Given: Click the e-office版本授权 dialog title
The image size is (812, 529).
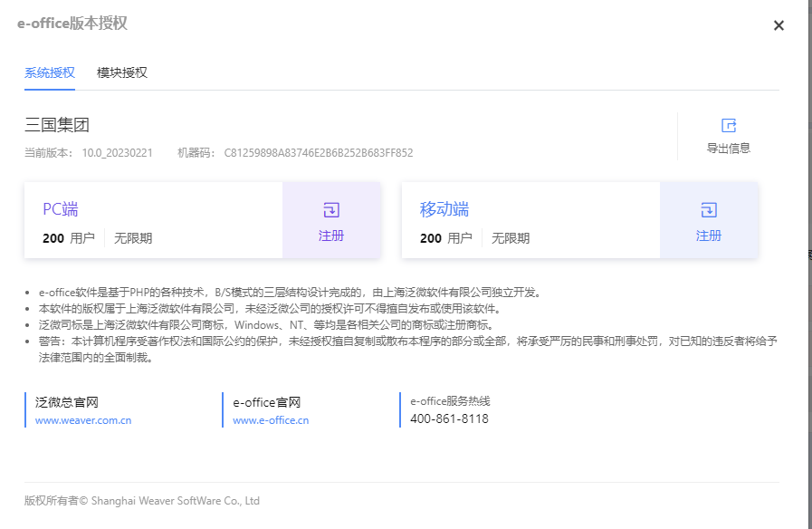Looking at the screenshot, I should coord(72,24).
